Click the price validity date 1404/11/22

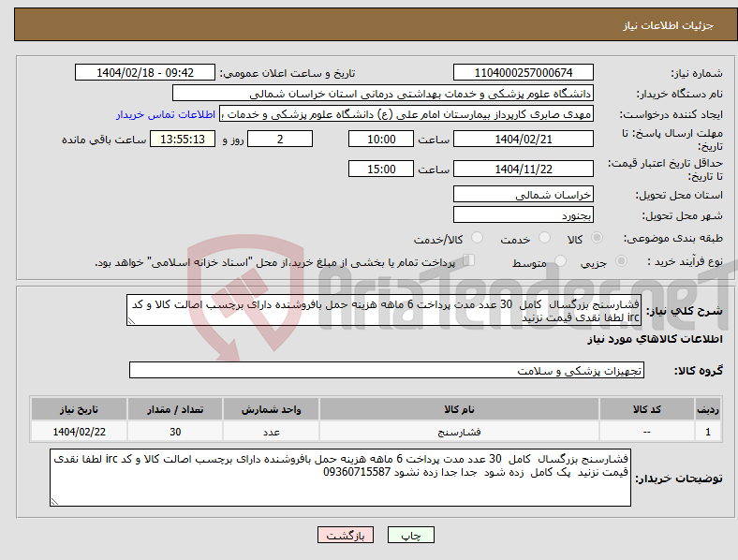524,169
